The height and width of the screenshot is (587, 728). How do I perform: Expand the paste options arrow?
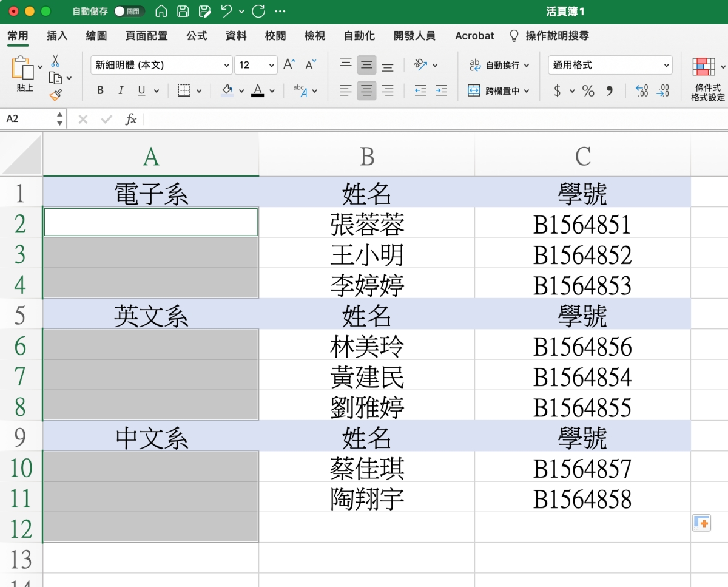tap(40, 67)
